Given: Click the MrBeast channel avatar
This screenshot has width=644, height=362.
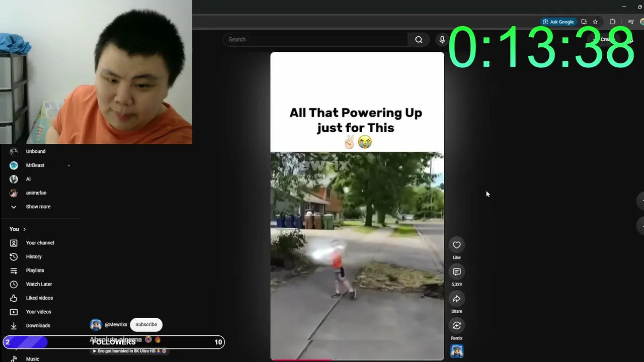Looking at the screenshot, I should pyautogui.click(x=14, y=165).
